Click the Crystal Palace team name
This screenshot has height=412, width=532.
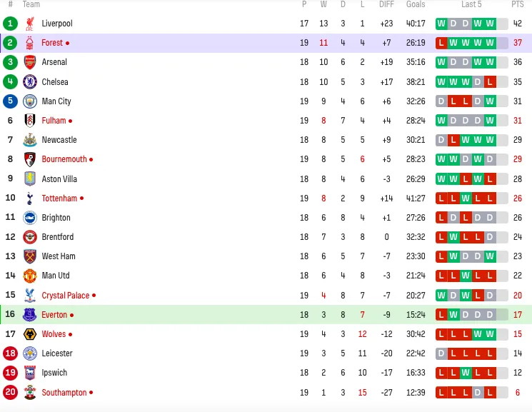tap(66, 296)
